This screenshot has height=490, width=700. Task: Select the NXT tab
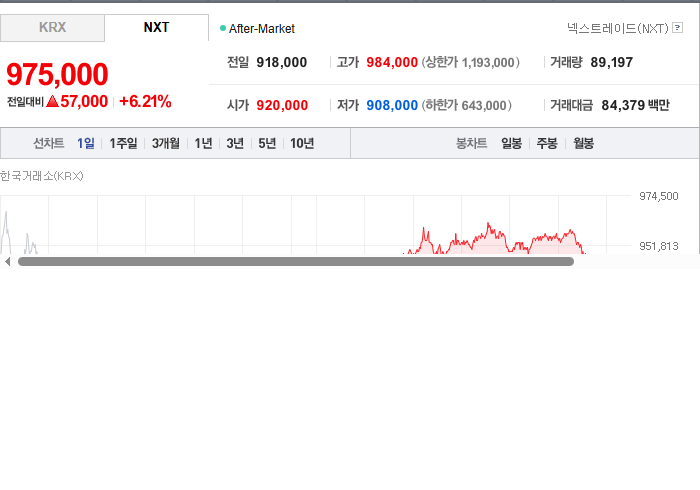156,28
